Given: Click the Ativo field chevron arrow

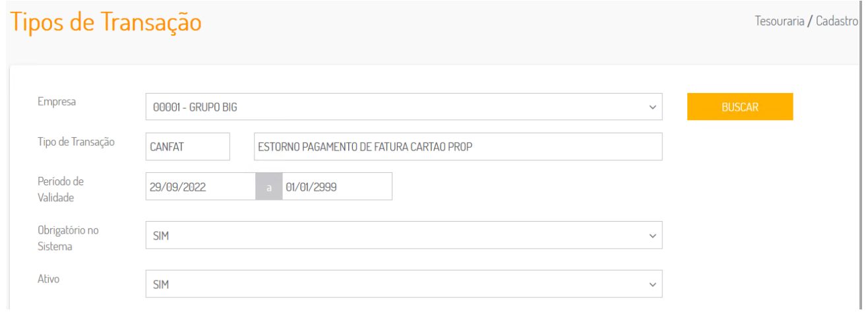Looking at the screenshot, I should pyautogui.click(x=652, y=285).
